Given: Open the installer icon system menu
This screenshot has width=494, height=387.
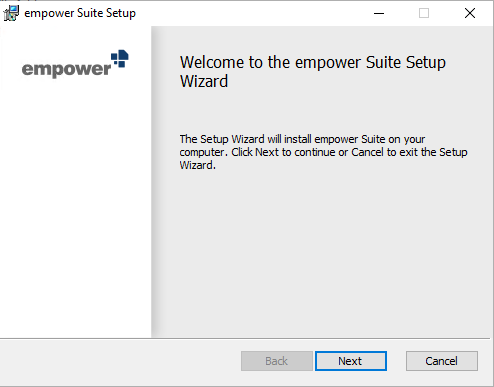Looking at the screenshot, I should point(11,13).
